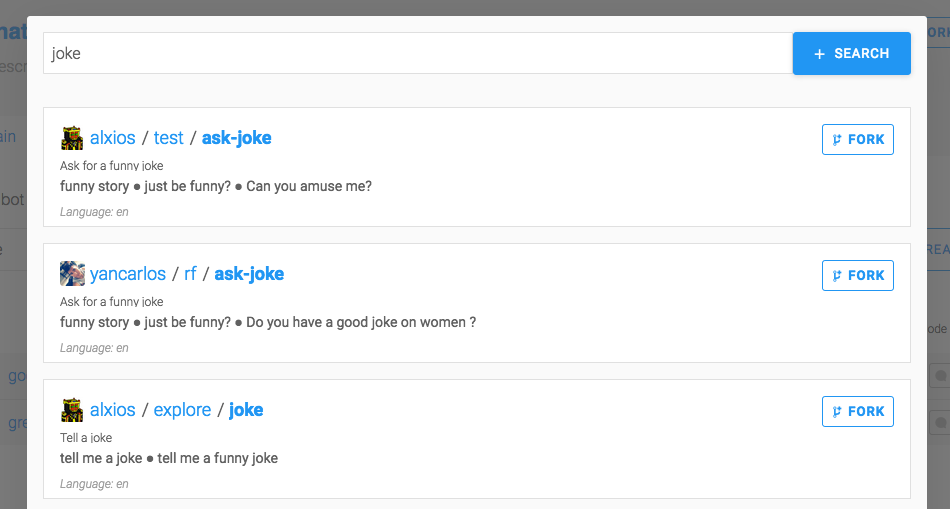The width and height of the screenshot is (950, 509).
Task: Open yancarlos user profile link
Action: [x=128, y=274]
